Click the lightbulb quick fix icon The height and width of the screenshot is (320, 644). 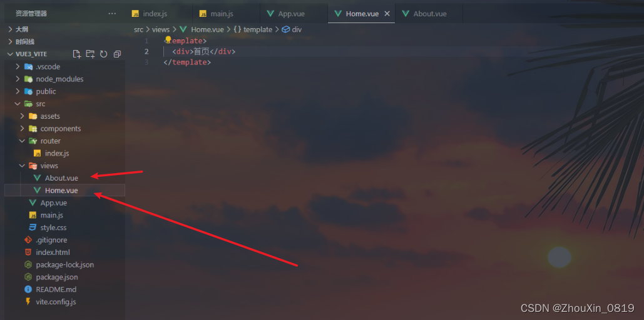[x=168, y=39]
